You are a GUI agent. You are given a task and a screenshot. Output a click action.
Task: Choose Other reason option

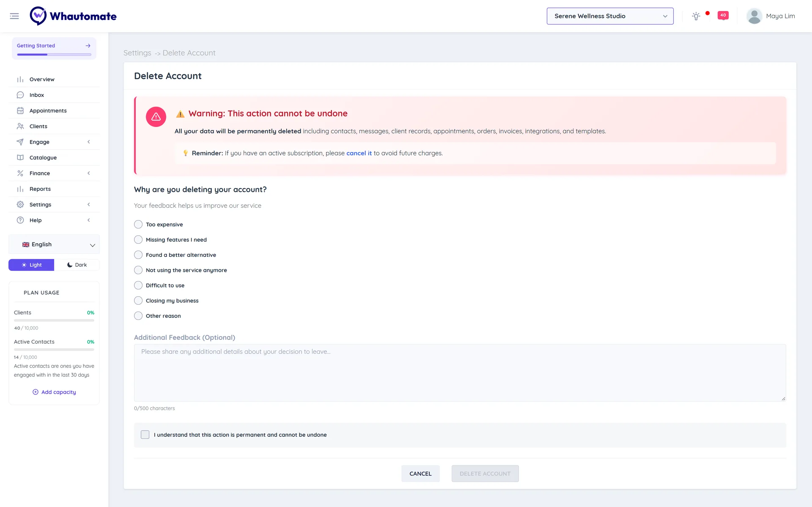tap(138, 316)
